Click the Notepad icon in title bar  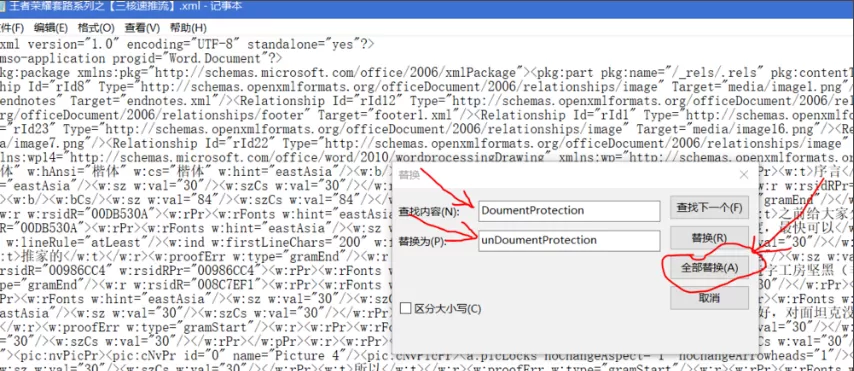(3, 7)
